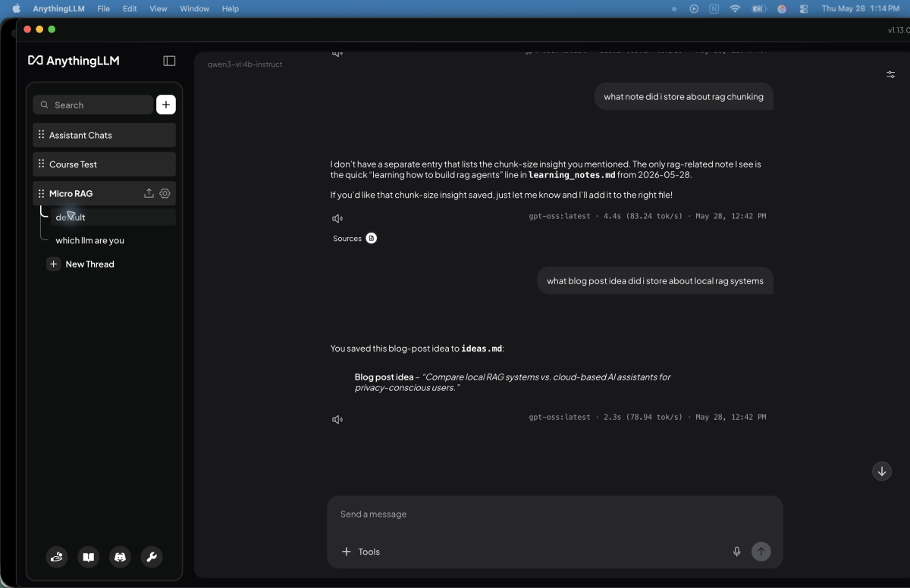
Task: Play text-to-speech for ideas.md reply
Action: (337, 419)
